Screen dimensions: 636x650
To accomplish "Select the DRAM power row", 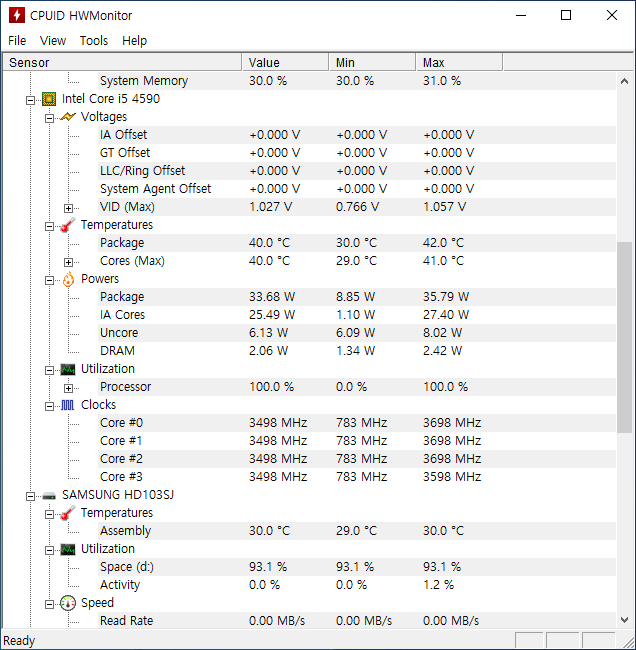I will pyautogui.click(x=357, y=351).
